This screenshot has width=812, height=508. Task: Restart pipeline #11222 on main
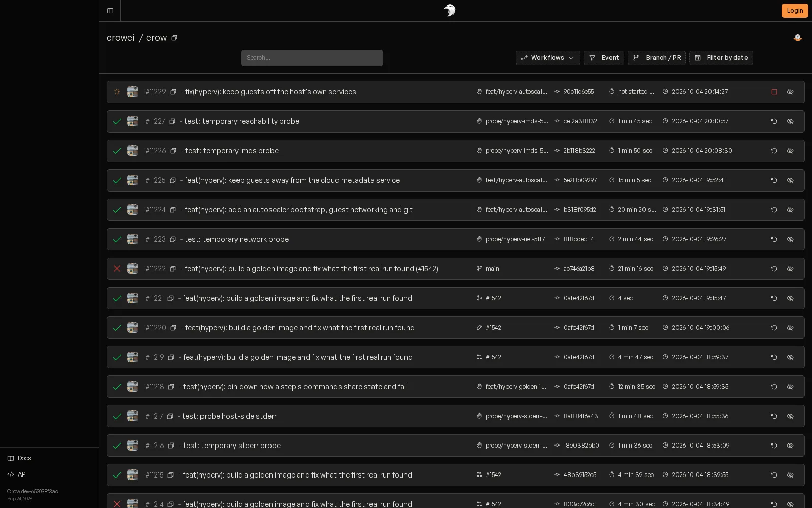774,269
